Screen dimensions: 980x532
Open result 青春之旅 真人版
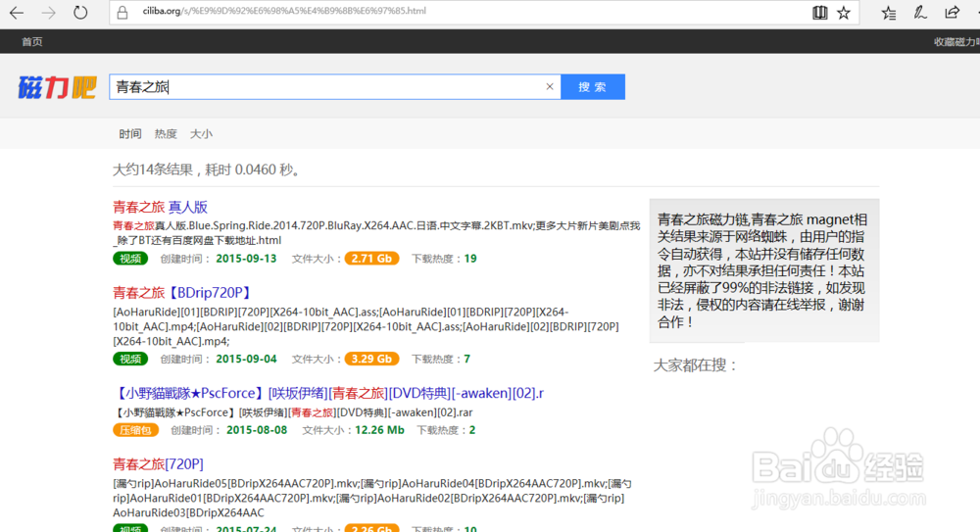[x=160, y=207]
